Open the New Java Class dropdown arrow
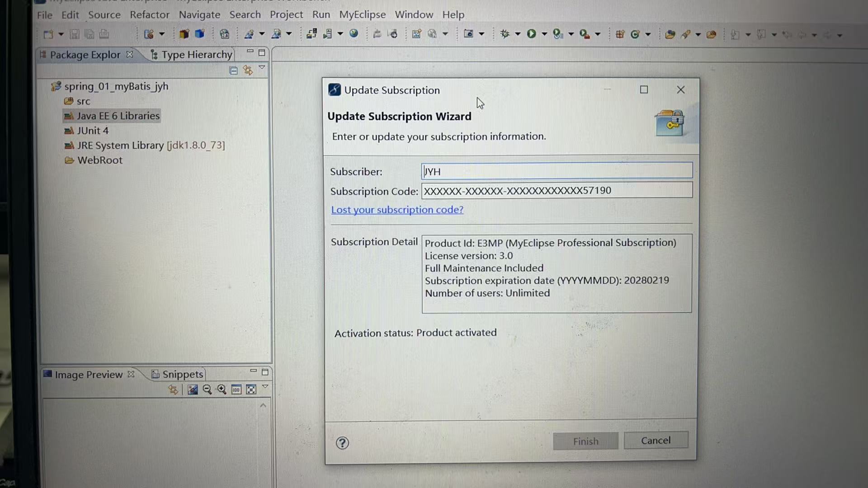868x488 pixels. [x=648, y=34]
